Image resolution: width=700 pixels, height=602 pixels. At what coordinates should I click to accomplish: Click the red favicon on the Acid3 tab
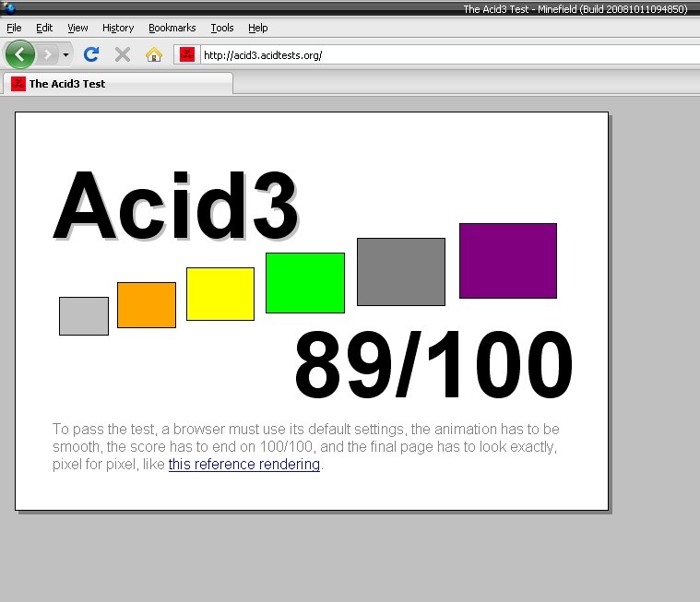pos(18,84)
